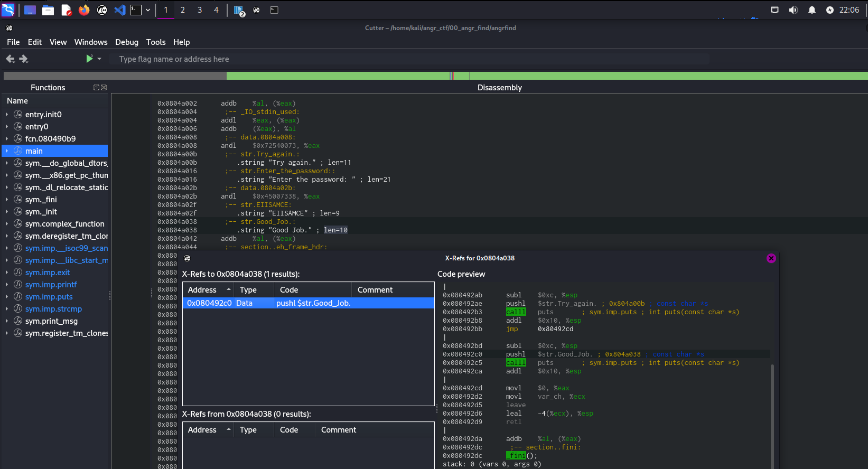Open the debug mode dropdown next to play
This screenshot has width=868, height=469.
[x=99, y=59]
